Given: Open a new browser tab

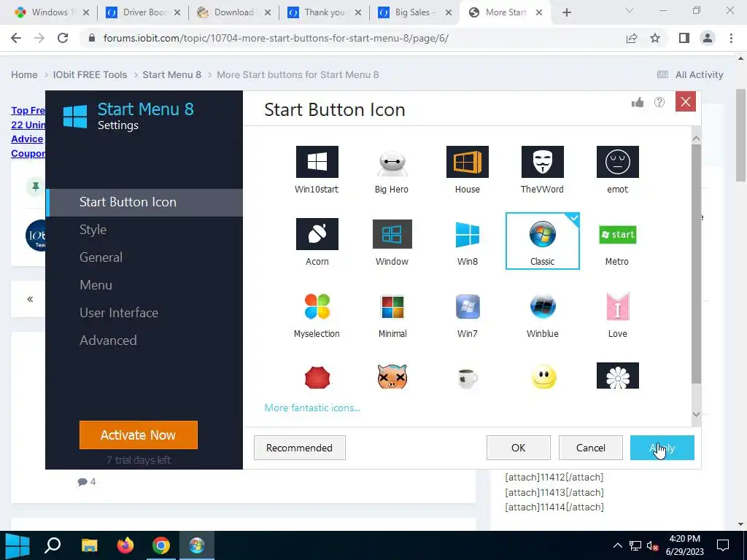Looking at the screenshot, I should 566,12.
